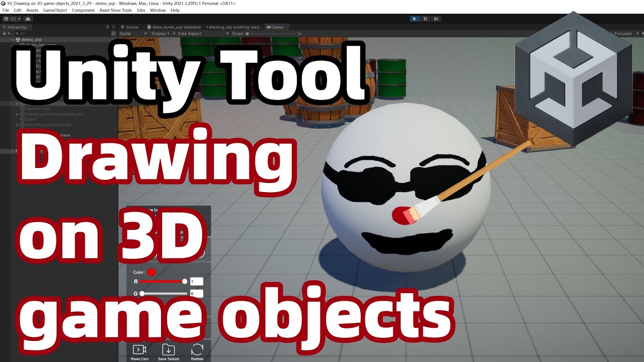Open the Edit menu
This screenshot has width=644, height=362.
pos(18,10)
